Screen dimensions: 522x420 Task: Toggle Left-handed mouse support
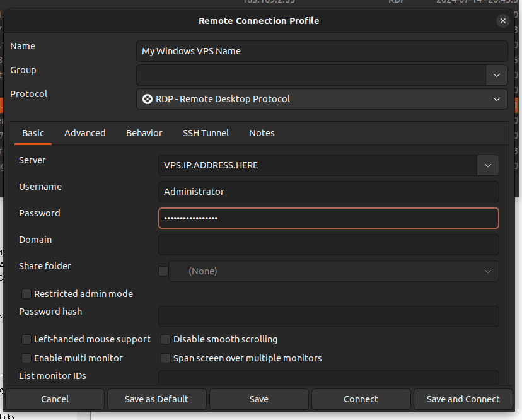point(26,339)
